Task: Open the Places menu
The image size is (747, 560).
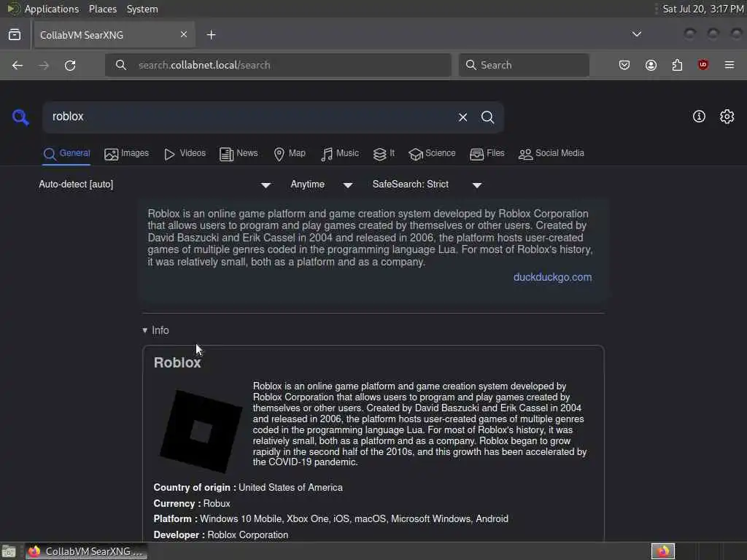Action: tap(103, 9)
